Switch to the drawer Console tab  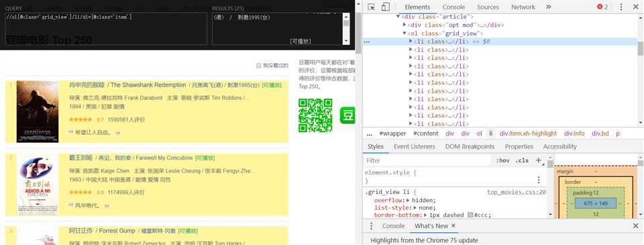[x=394, y=226]
